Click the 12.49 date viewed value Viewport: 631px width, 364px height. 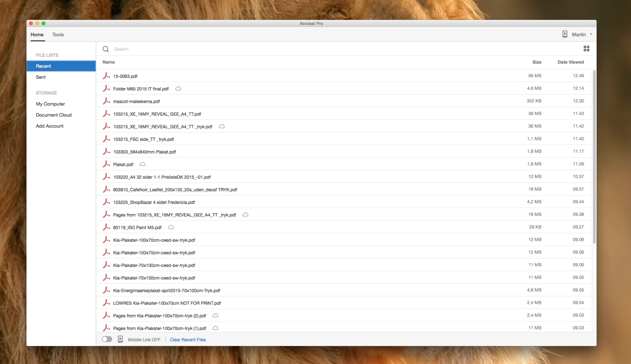pos(578,75)
